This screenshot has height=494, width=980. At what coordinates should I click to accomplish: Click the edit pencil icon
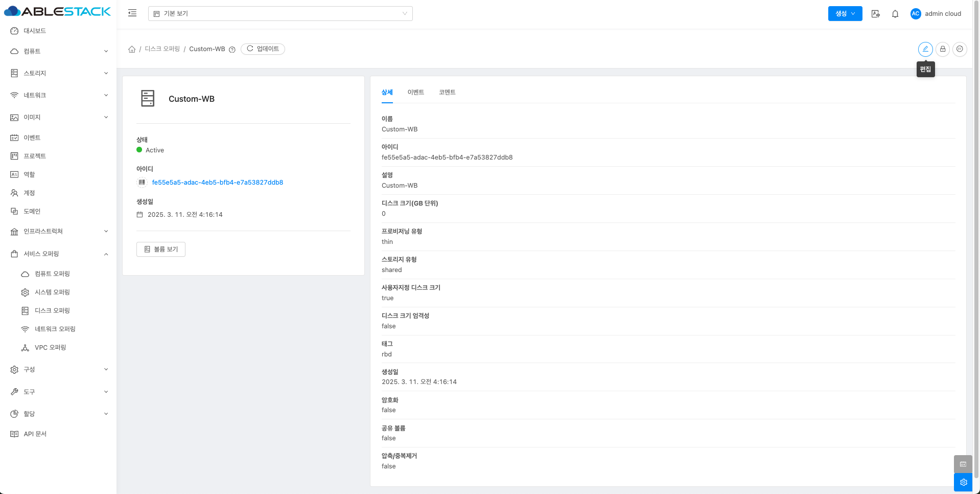click(925, 49)
